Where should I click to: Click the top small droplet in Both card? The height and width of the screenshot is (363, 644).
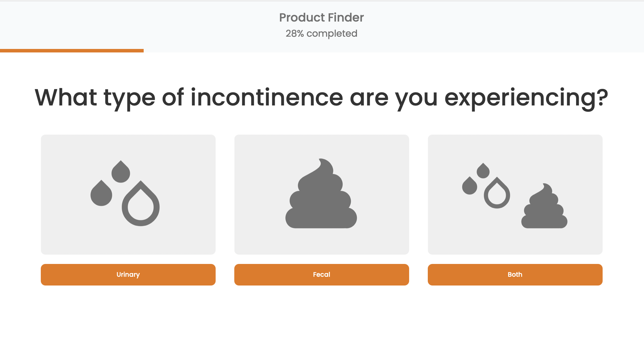point(483,171)
